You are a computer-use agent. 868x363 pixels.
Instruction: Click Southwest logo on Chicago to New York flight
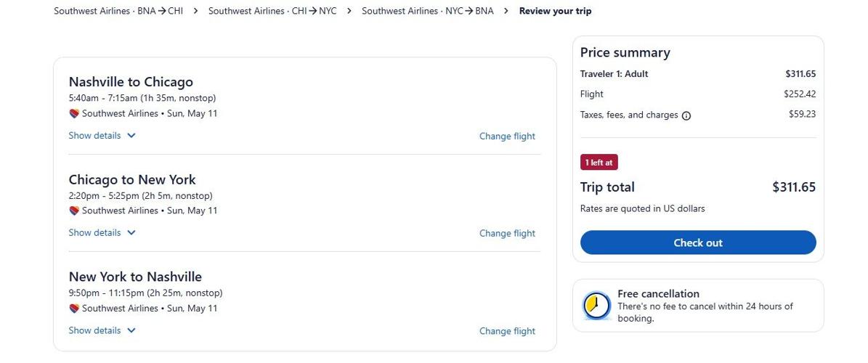(74, 211)
